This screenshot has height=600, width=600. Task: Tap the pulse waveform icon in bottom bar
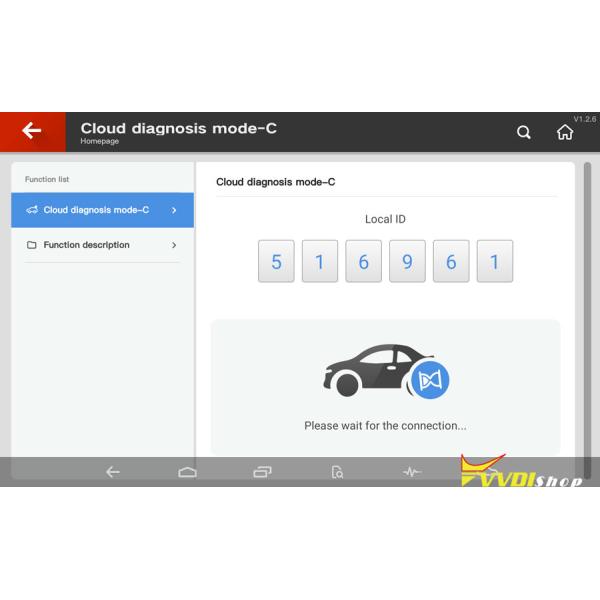tap(412, 472)
